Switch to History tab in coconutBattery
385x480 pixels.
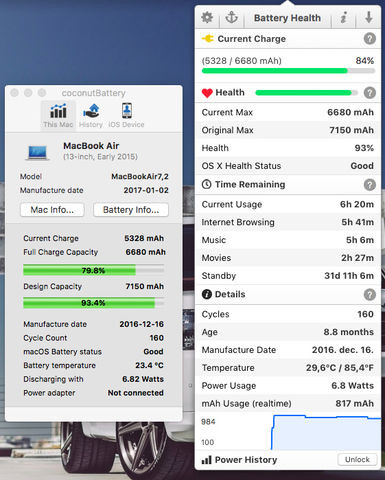click(x=91, y=116)
